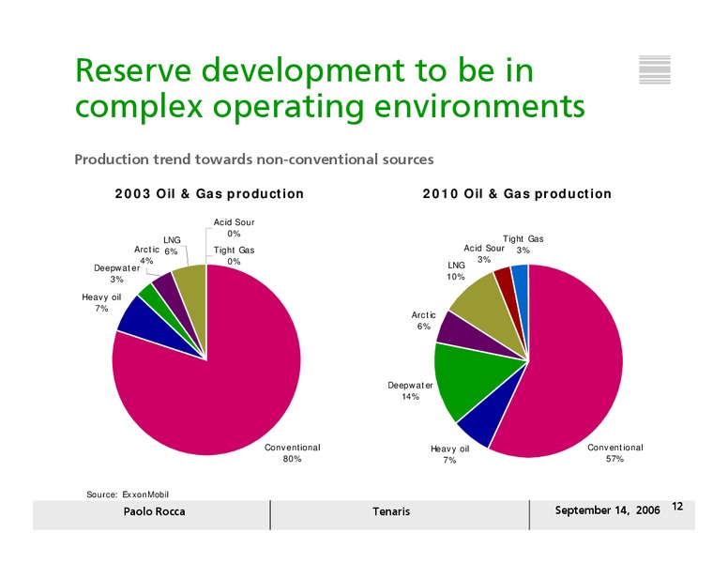728x563 pixels.
Task: Click the '2003 Oil & Gas production' chart title
Action: point(209,193)
